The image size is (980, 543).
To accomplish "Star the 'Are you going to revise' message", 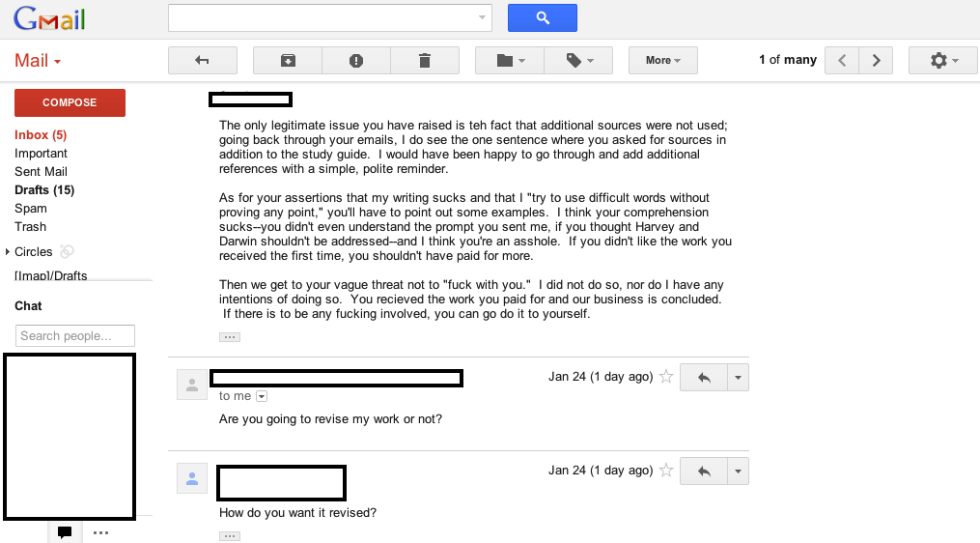I will pyautogui.click(x=666, y=377).
